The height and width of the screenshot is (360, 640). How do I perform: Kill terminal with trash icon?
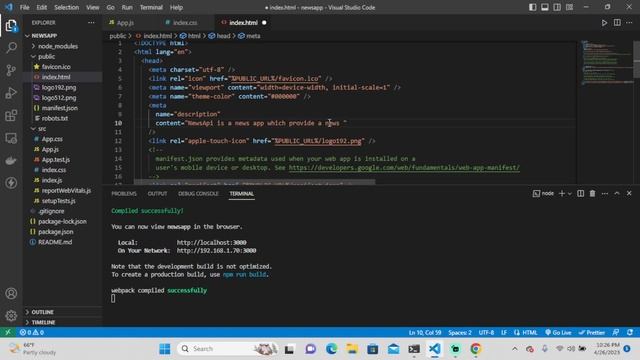tap(592, 193)
